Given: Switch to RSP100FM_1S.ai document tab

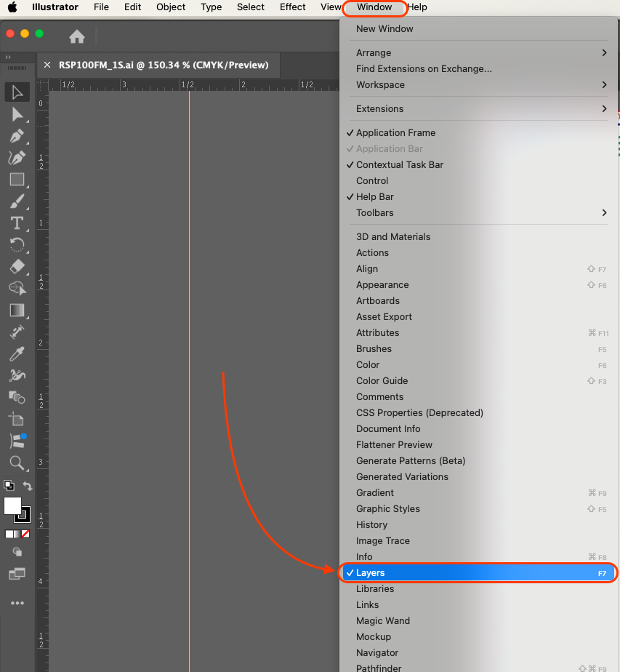Looking at the screenshot, I should tap(164, 65).
